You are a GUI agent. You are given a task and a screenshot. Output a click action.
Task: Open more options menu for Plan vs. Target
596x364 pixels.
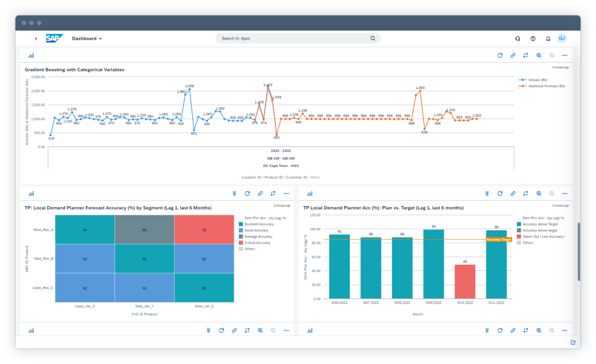(x=564, y=193)
